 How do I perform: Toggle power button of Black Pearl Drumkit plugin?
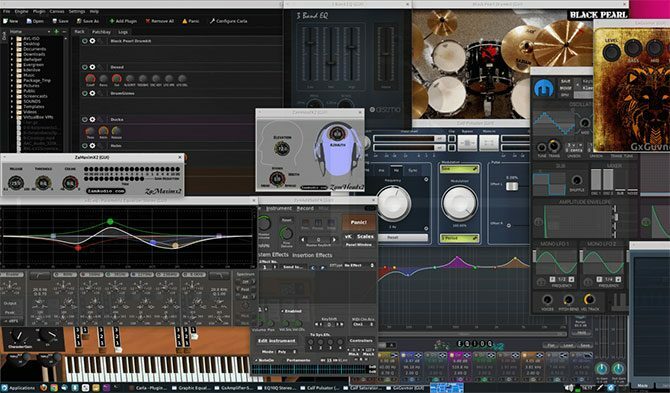pyautogui.click(x=85, y=41)
